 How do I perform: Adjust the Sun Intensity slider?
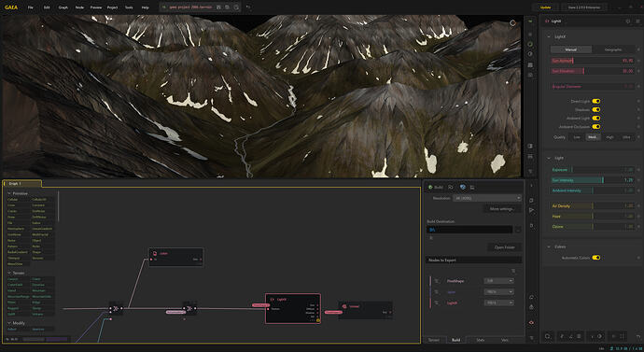point(593,180)
